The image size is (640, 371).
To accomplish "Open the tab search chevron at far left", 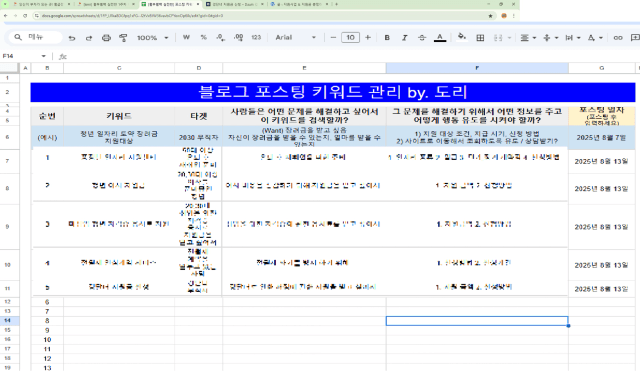I will (x=5, y=4).
